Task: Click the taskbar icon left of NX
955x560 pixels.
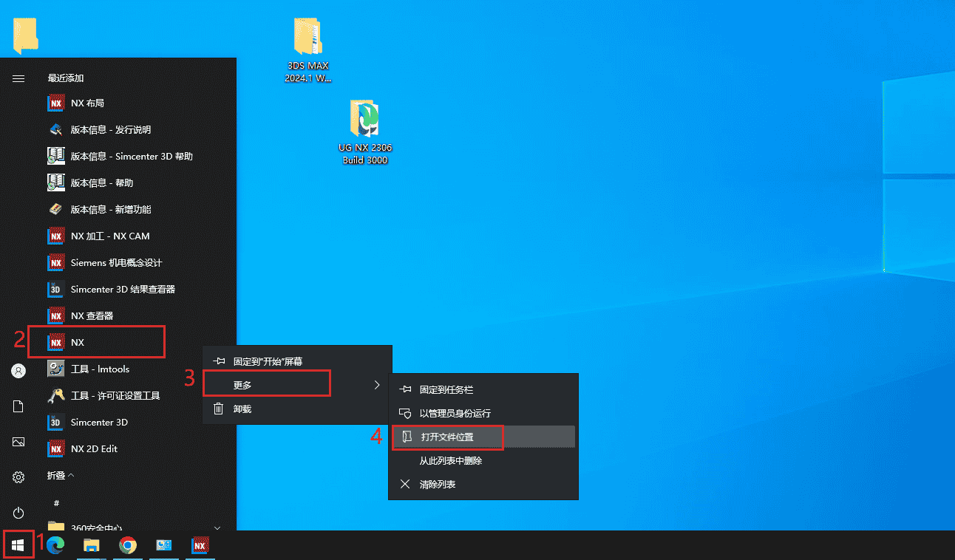Action: (x=164, y=545)
